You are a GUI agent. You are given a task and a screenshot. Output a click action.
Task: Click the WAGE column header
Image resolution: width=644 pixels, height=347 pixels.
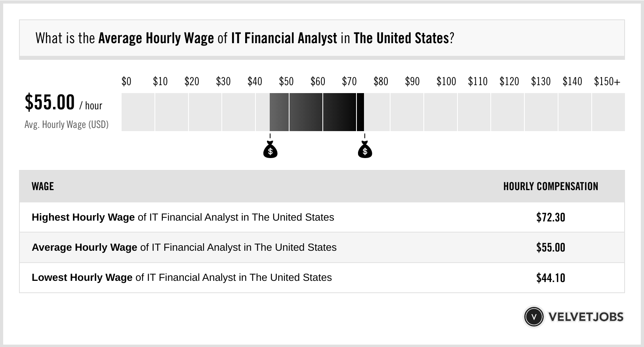pos(43,187)
